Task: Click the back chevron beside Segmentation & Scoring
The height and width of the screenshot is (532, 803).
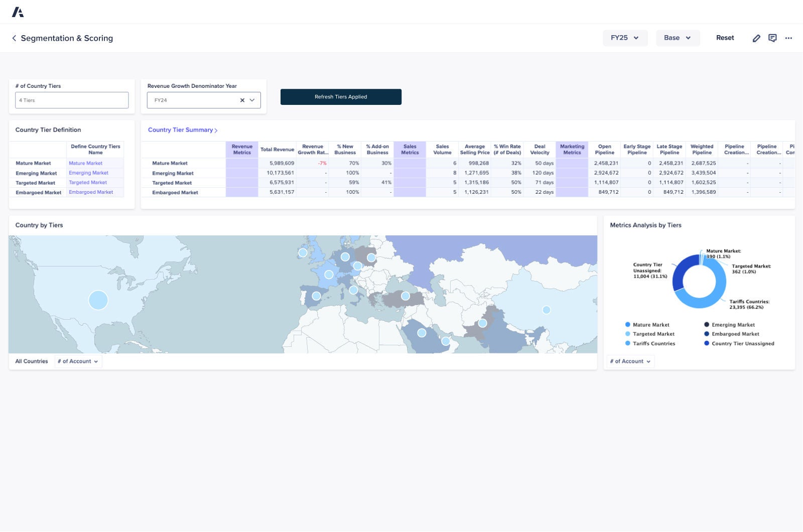Action: [14, 38]
